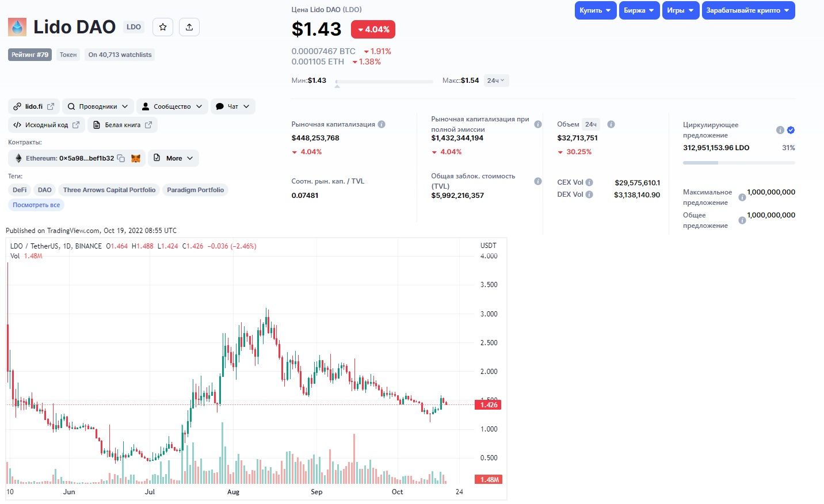Open the lido.fi website link
Image resolution: width=824 pixels, height=504 pixels.
(34, 106)
